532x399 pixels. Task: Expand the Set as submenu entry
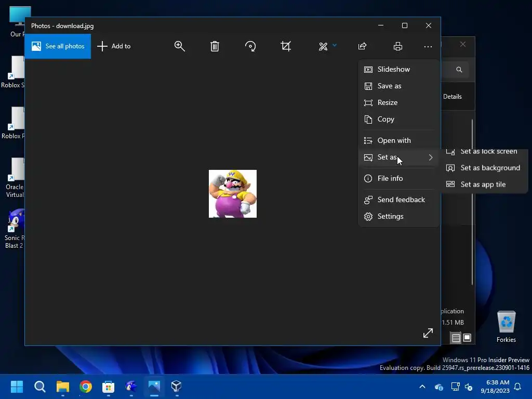(398, 157)
